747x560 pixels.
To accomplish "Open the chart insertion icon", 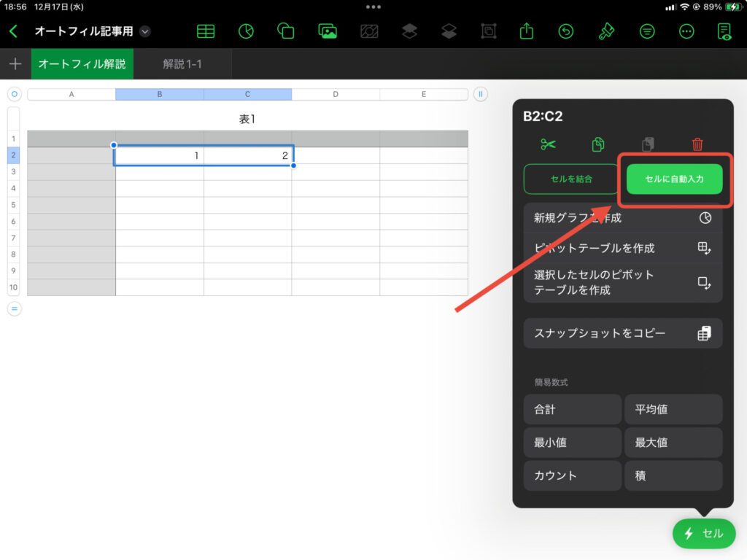I will (x=246, y=31).
